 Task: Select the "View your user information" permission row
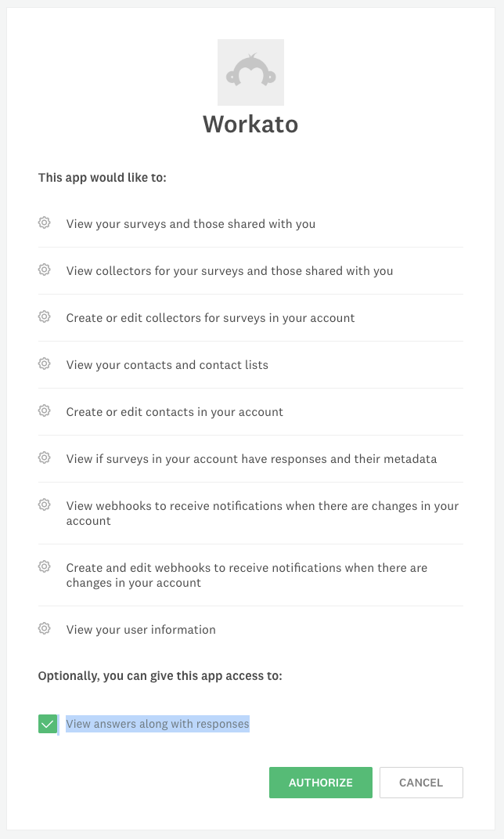click(141, 629)
